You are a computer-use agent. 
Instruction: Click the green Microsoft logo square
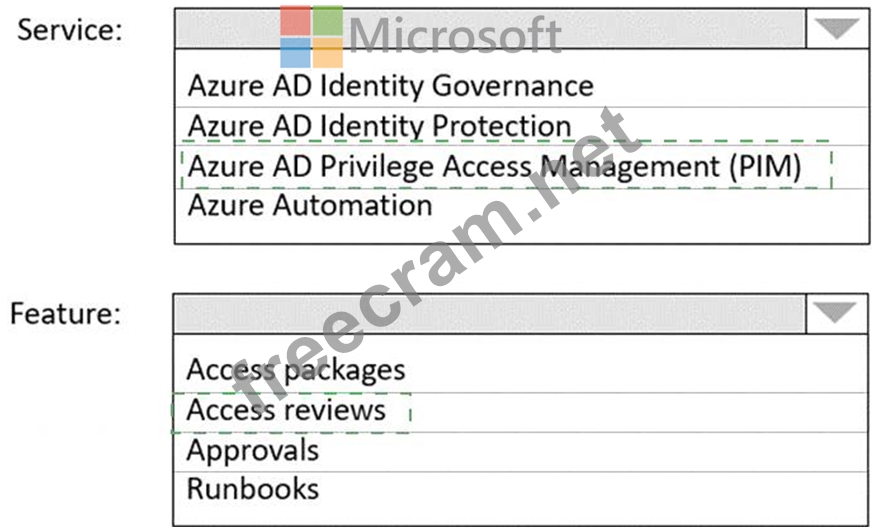328,21
